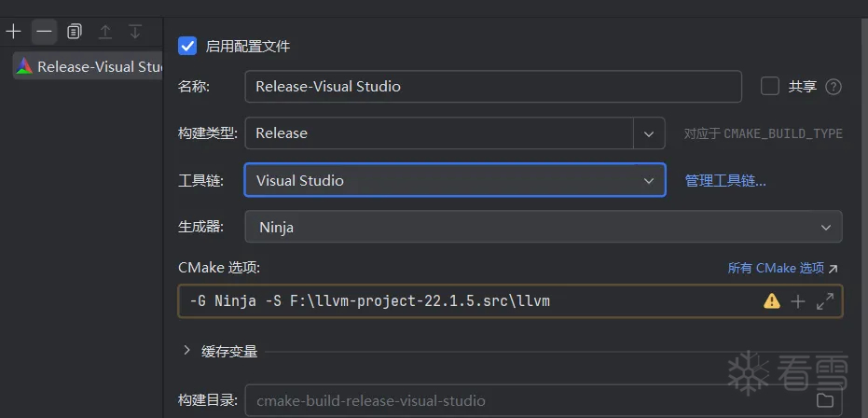Move profile up with arrow icon

pos(104,32)
